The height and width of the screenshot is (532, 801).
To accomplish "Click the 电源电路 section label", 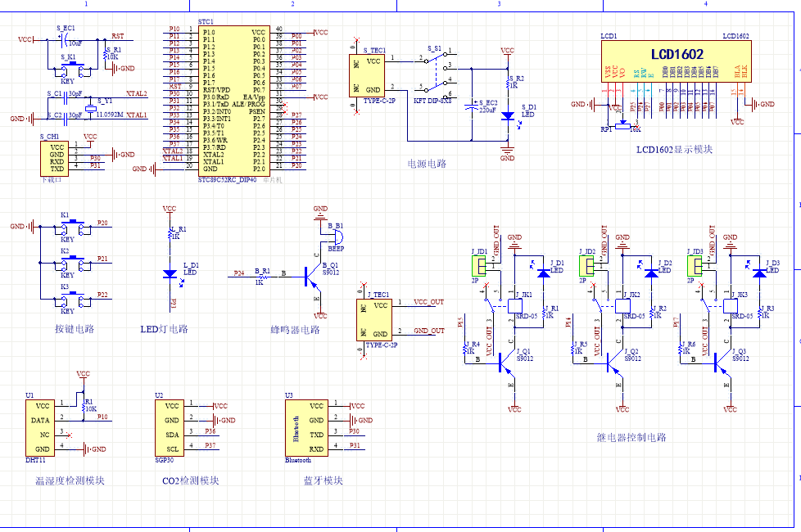I will click(x=427, y=164).
